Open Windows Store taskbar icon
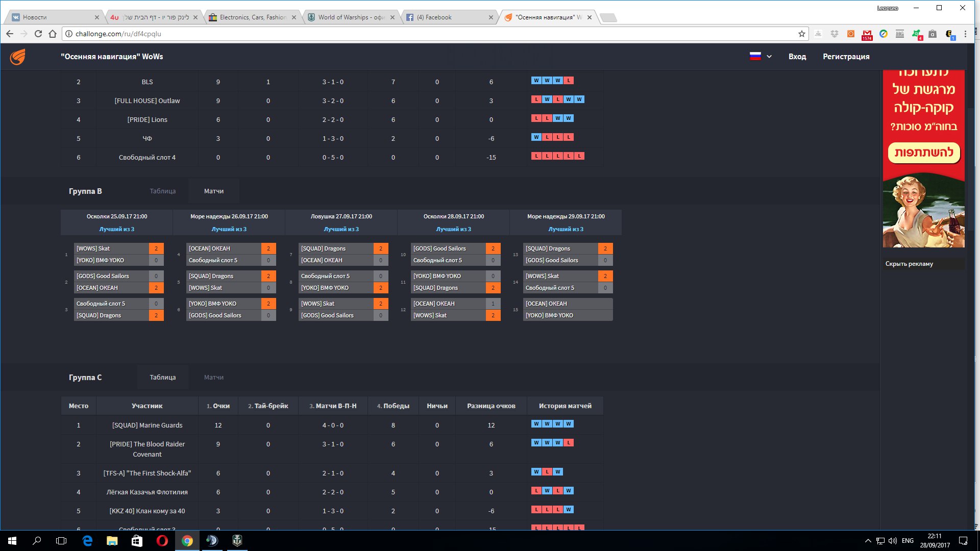The height and width of the screenshot is (551, 980). coord(137,541)
